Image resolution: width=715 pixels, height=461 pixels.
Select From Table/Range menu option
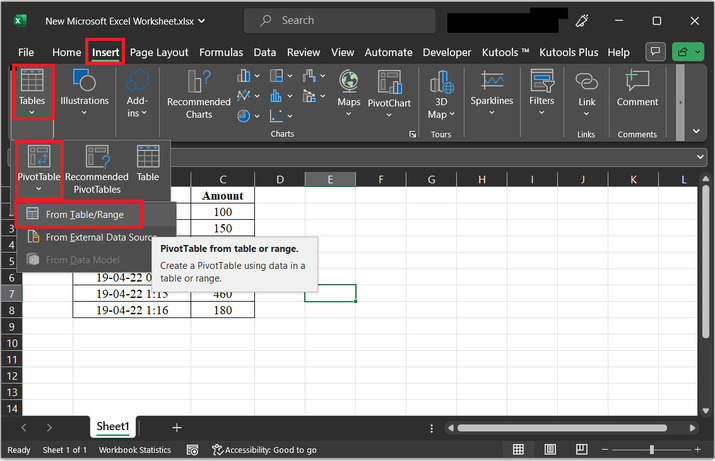[84, 214]
